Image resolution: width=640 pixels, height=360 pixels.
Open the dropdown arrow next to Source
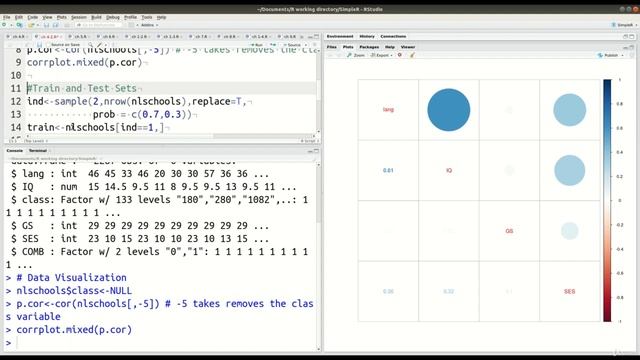pos(306,45)
